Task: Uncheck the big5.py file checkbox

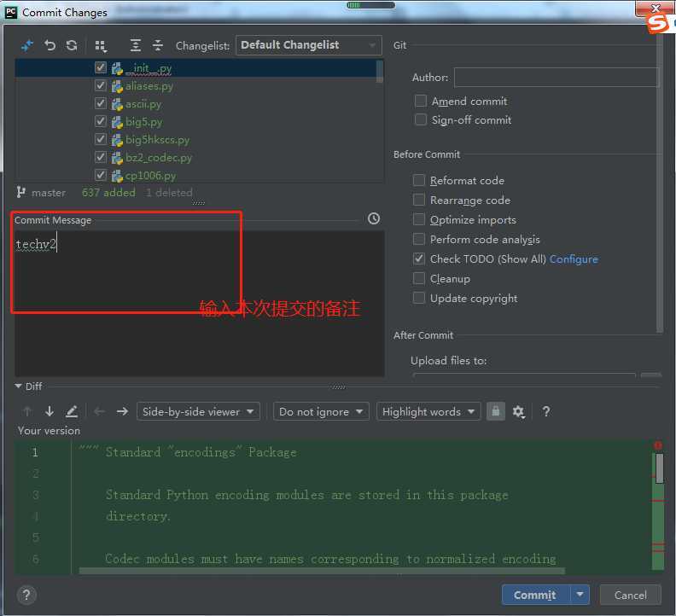Action: point(101,121)
